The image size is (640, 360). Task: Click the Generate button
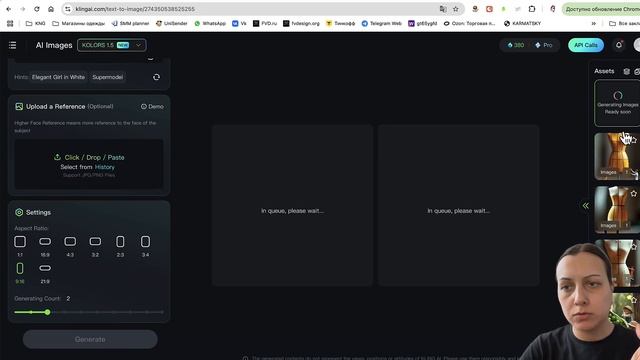pyautogui.click(x=90, y=339)
